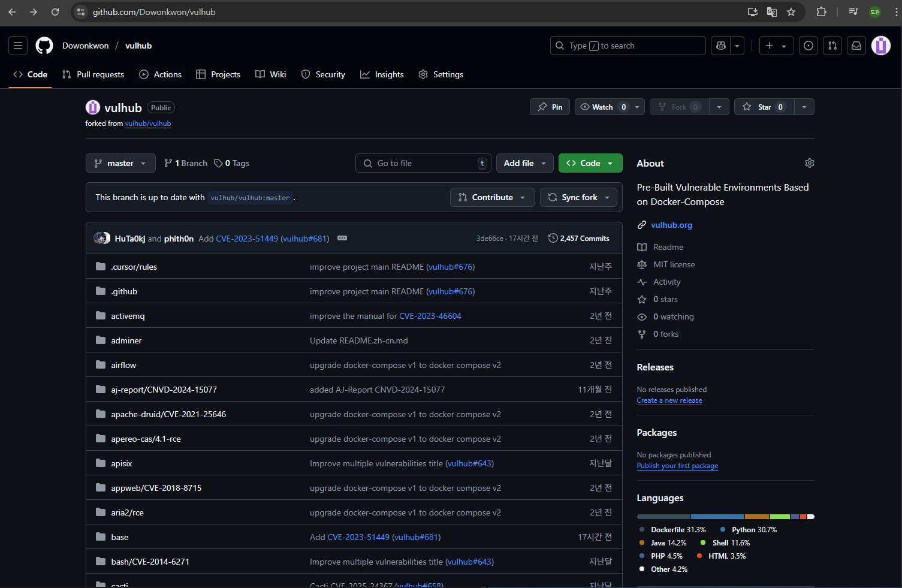Open the vulhub#676 link in .github row

click(451, 291)
